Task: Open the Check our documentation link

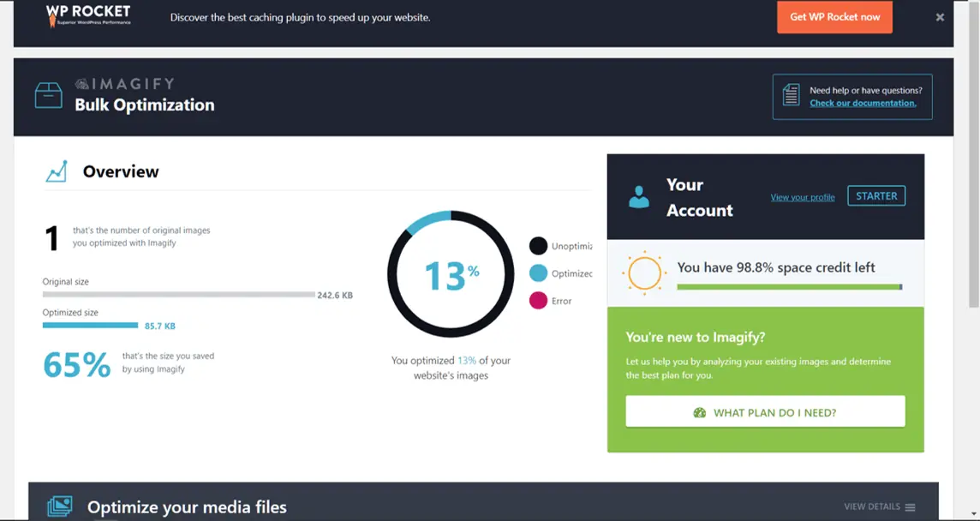Action: pos(863,103)
